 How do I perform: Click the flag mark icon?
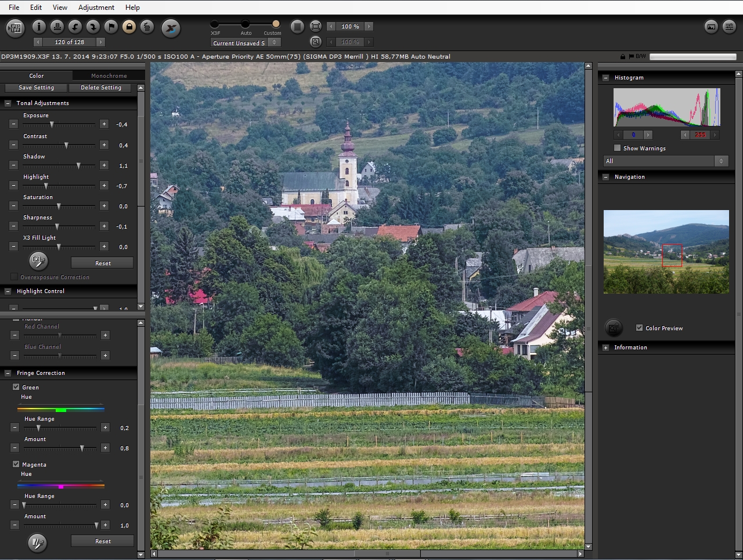pos(111,27)
